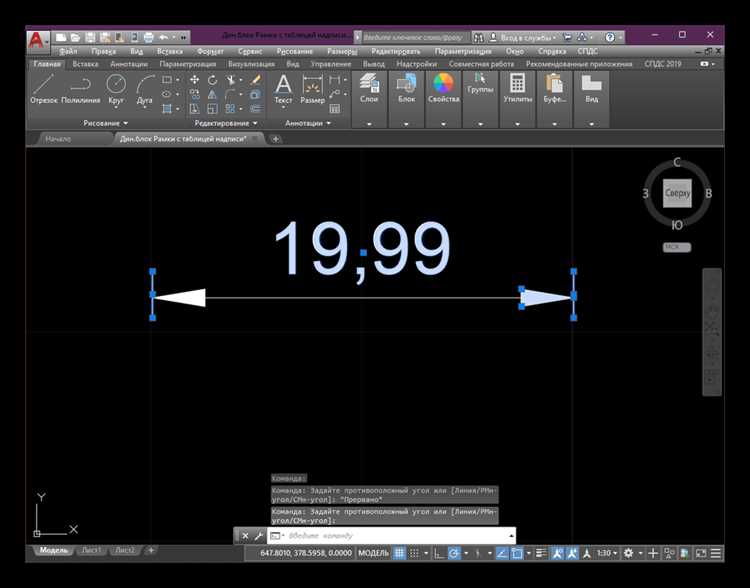This screenshot has height=588, width=750.
Task: Click the new drawing tab plus button
Action: coord(276,139)
